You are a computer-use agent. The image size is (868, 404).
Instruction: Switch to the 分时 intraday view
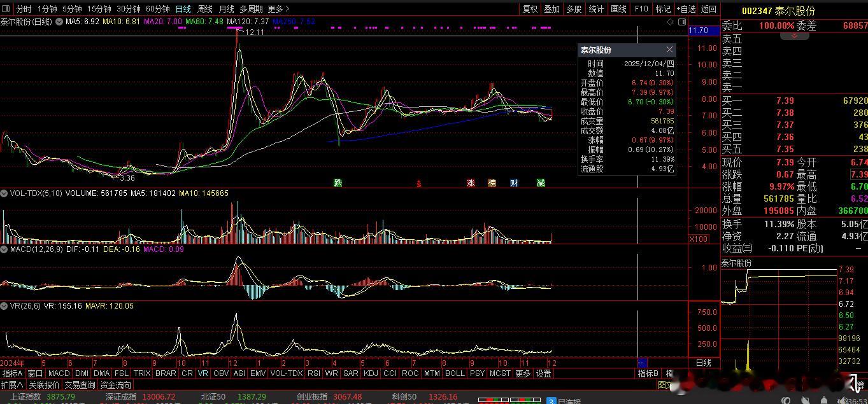pyautogui.click(x=24, y=9)
